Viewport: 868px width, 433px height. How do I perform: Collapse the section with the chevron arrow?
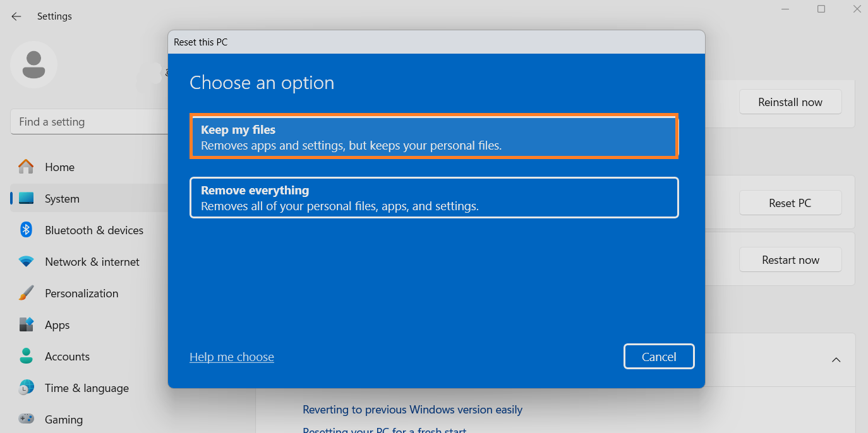(836, 360)
